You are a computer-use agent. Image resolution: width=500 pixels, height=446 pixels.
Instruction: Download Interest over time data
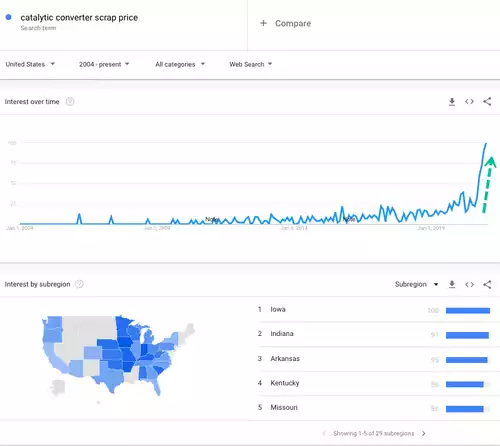(x=452, y=102)
